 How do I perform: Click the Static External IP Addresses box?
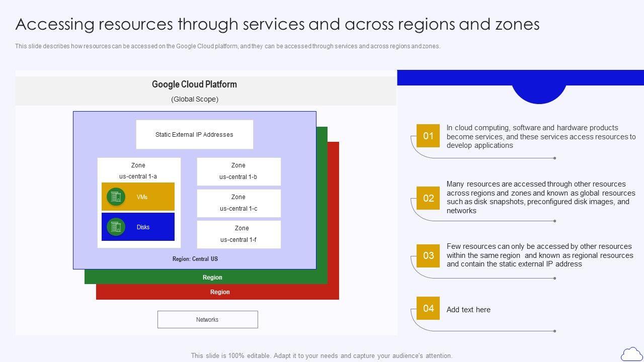[194, 134]
